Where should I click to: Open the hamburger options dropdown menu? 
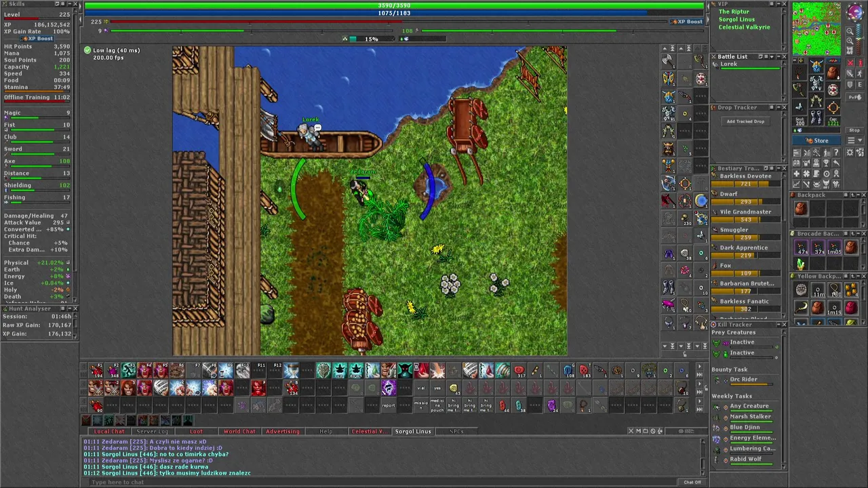click(x=854, y=140)
